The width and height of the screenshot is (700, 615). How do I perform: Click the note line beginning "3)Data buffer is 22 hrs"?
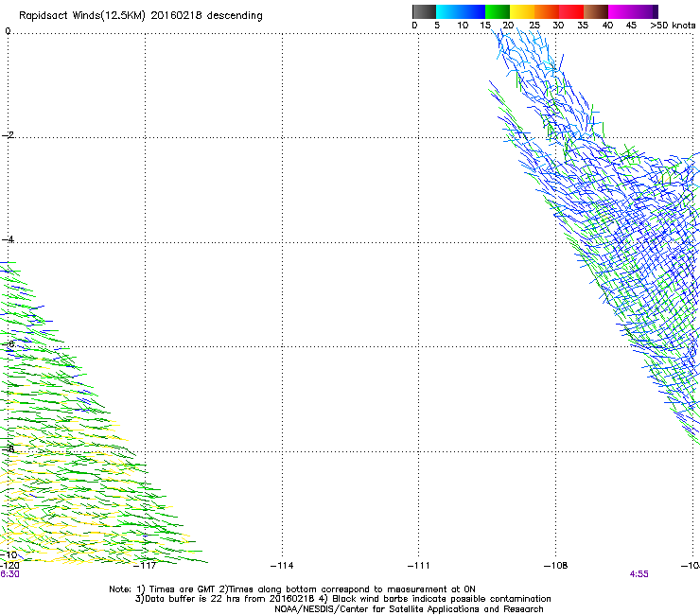tap(342, 599)
